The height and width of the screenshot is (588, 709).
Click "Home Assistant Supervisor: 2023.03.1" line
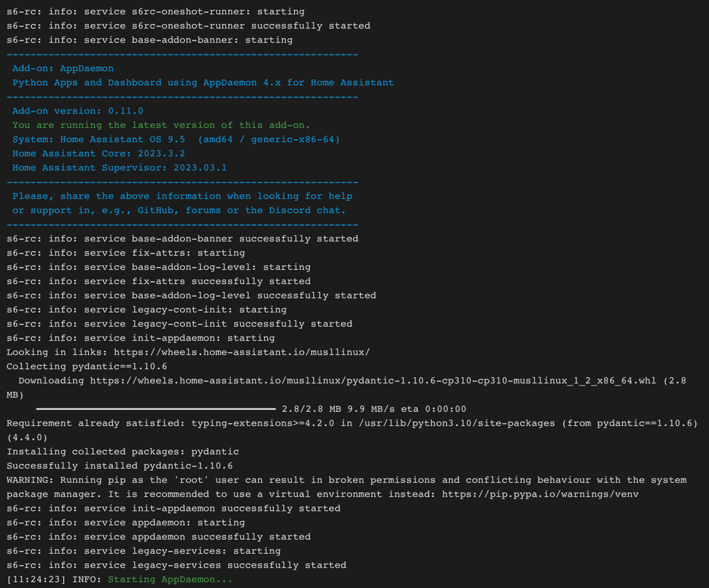click(119, 168)
